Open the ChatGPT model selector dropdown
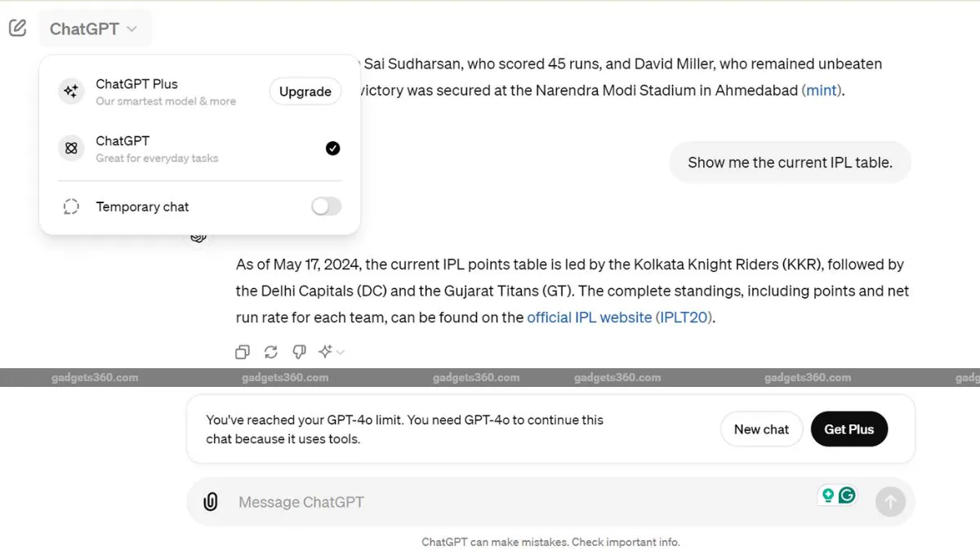This screenshot has height=551, width=980. tap(94, 29)
